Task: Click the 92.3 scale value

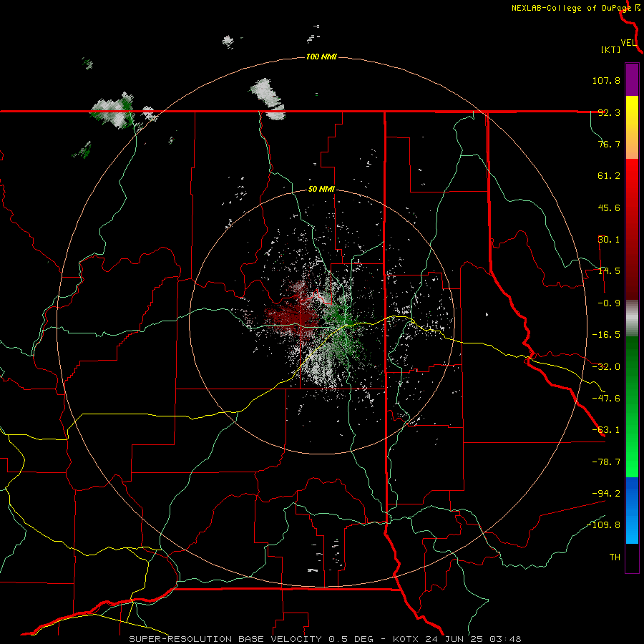Action: [609, 112]
